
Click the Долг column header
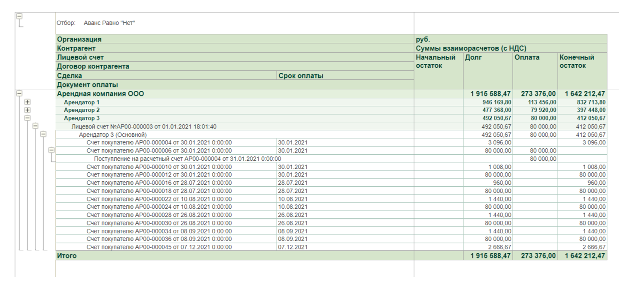pyautogui.click(x=473, y=57)
